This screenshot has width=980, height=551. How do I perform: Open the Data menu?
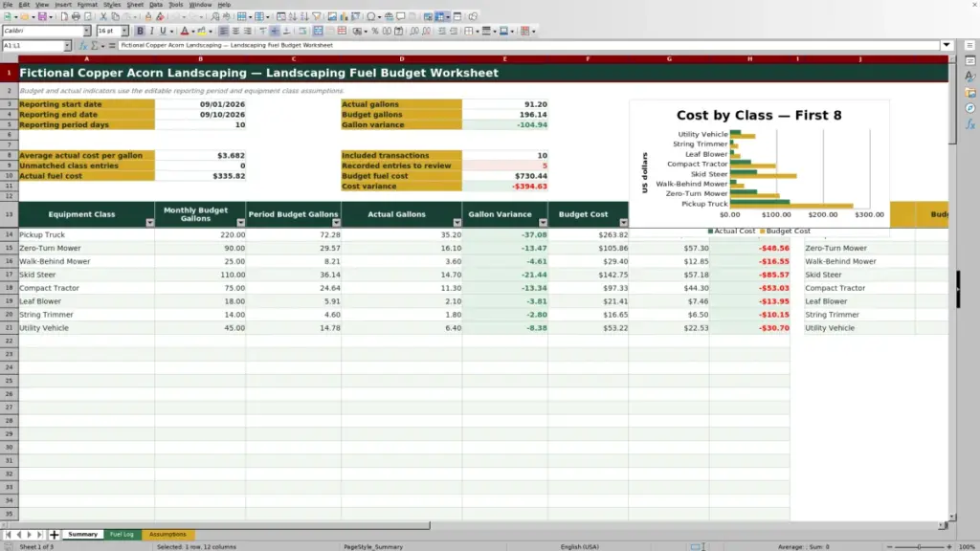point(156,5)
